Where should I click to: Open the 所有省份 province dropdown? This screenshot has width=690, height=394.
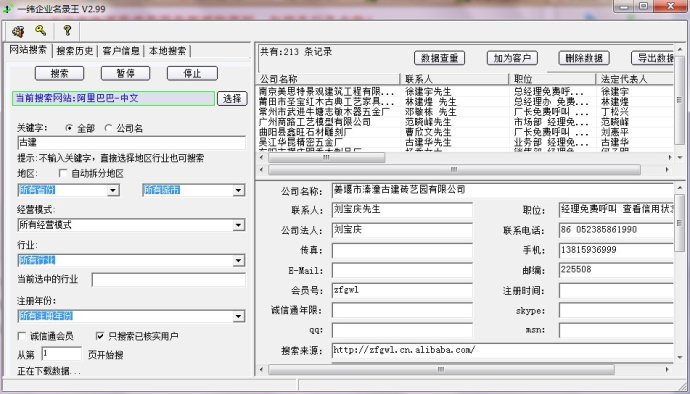(x=113, y=190)
